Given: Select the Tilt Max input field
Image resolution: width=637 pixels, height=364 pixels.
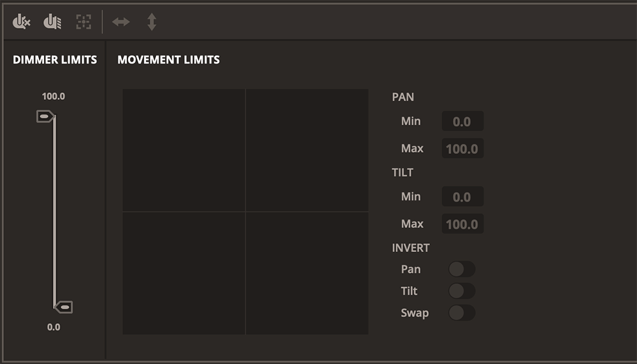Looking at the screenshot, I should click(462, 224).
